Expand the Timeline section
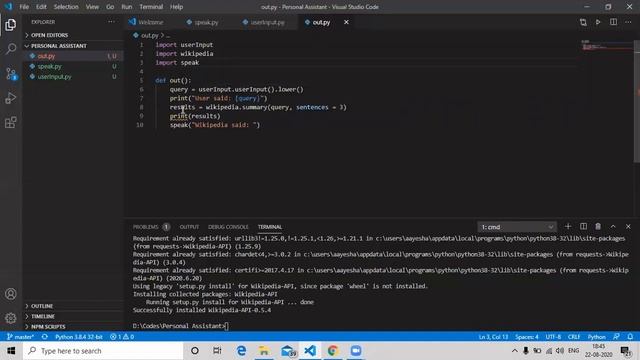This screenshot has height=360, width=640. pyautogui.click(x=42, y=316)
